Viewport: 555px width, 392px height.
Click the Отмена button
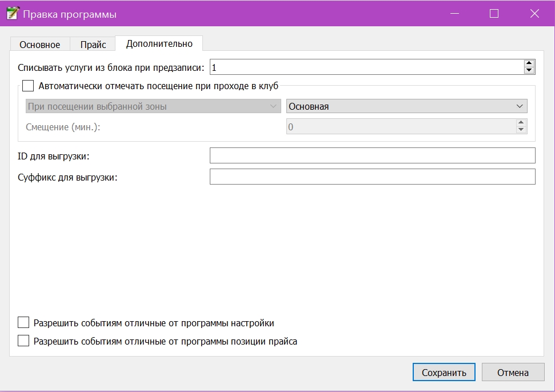point(513,372)
